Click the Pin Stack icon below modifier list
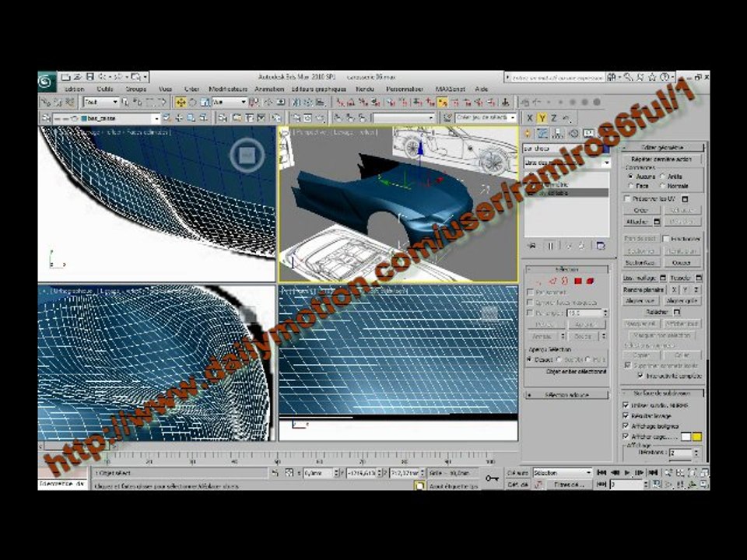The width and height of the screenshot is (747, 560). click(532, 246)
